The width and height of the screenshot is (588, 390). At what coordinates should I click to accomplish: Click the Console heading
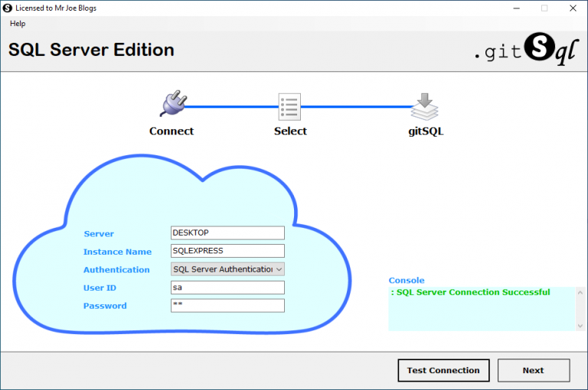tap(407, 280)
